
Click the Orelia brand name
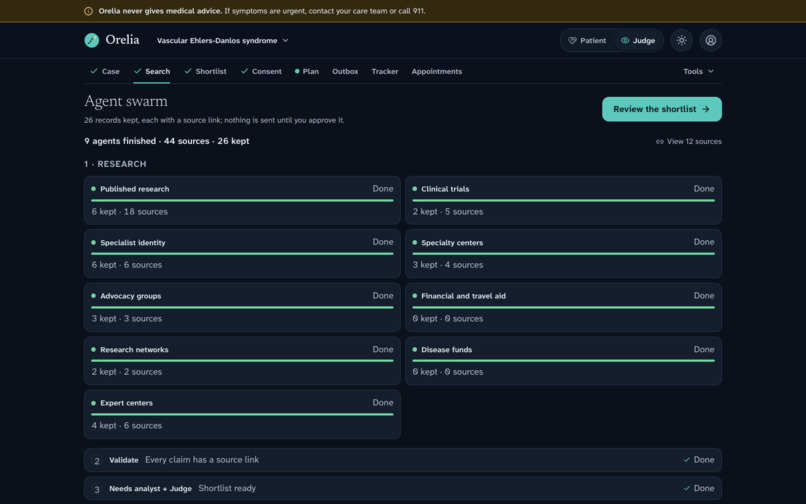pyautogui.click(x=122, y=40)
